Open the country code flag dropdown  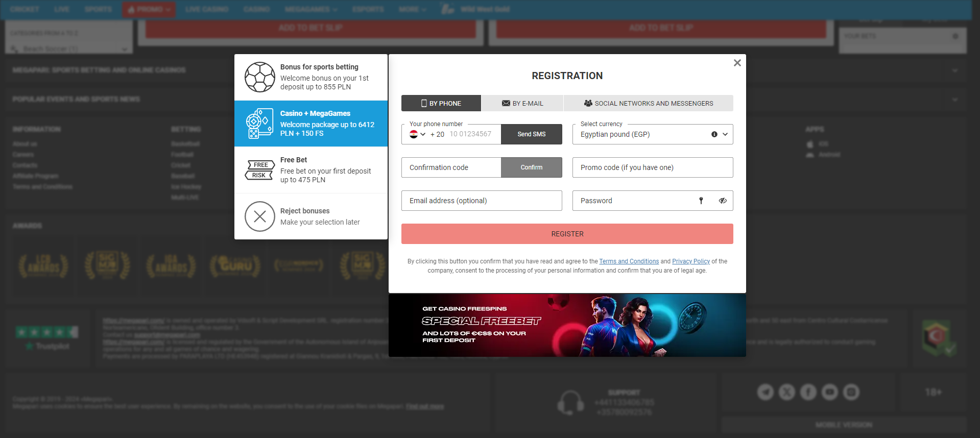(x=417, y=134)
